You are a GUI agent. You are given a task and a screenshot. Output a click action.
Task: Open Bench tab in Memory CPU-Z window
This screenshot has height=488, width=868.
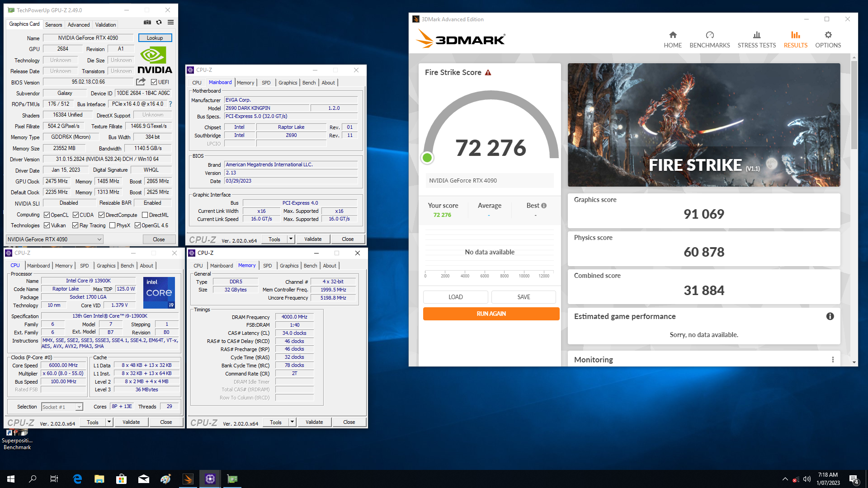[310, 266]
